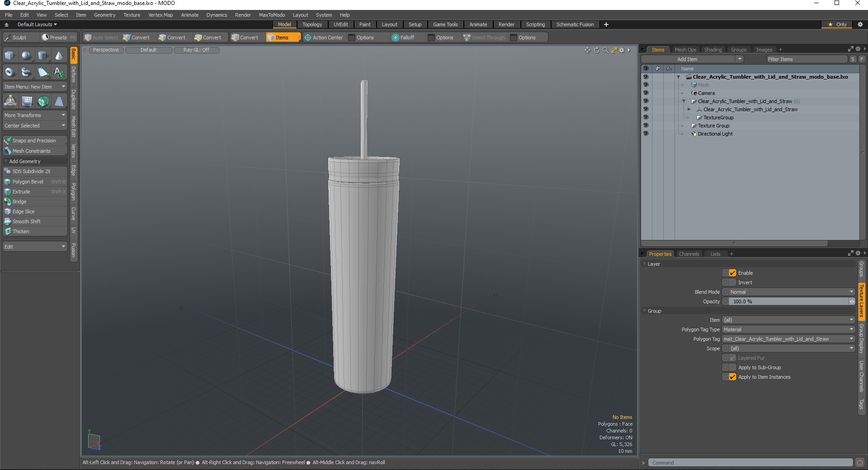Select the cylinder primitive tool

(42, 56)
